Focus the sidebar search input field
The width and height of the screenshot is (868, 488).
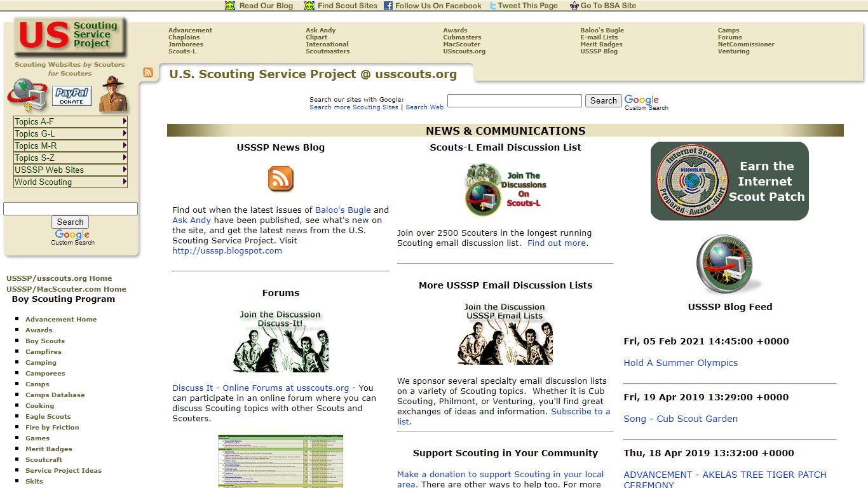(x=71, y=208)
